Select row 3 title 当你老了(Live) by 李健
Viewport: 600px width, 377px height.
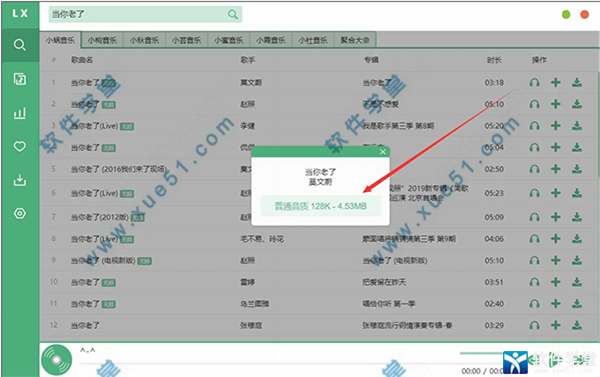95,126
